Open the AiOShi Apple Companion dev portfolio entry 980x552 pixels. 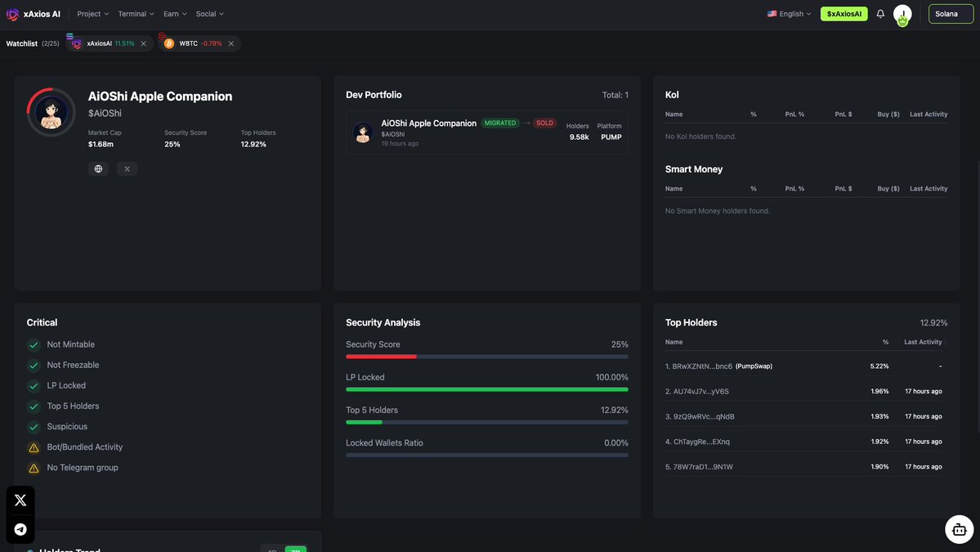(487, 132)
